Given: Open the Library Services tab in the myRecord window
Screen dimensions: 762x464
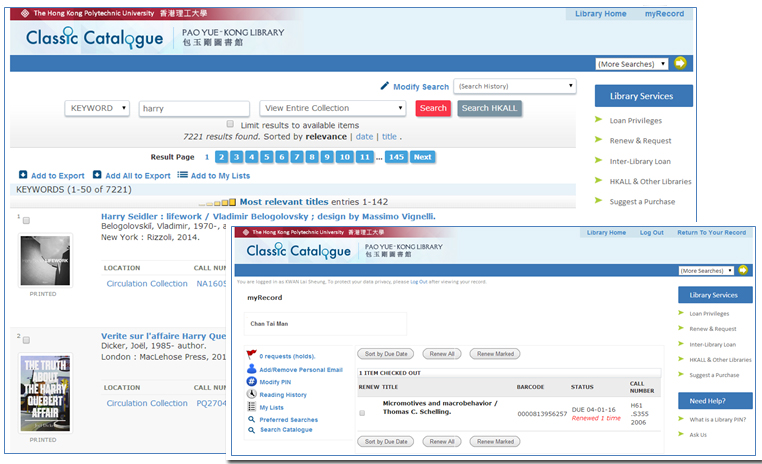Looking at the screenshot, I should click(715, 295).
